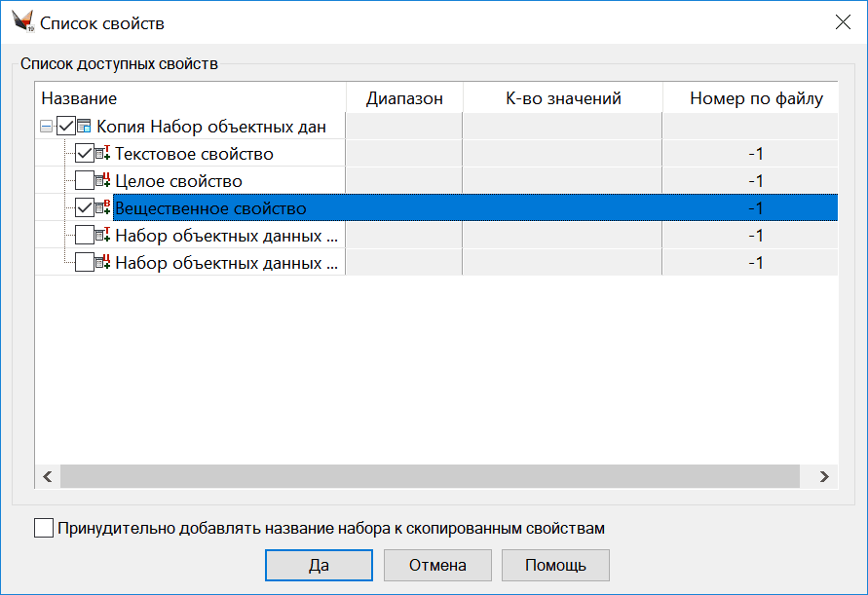Click the Название column header

point(191,98)
